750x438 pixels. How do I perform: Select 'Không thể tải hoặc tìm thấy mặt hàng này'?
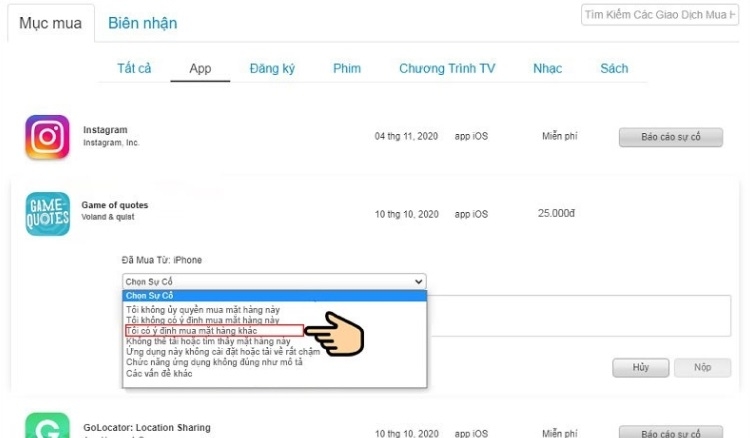pyautogui.click(x=208, y=341)
